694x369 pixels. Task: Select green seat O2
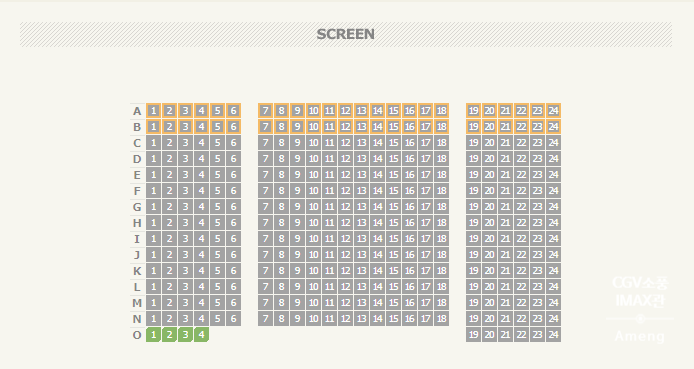(169, 334)
